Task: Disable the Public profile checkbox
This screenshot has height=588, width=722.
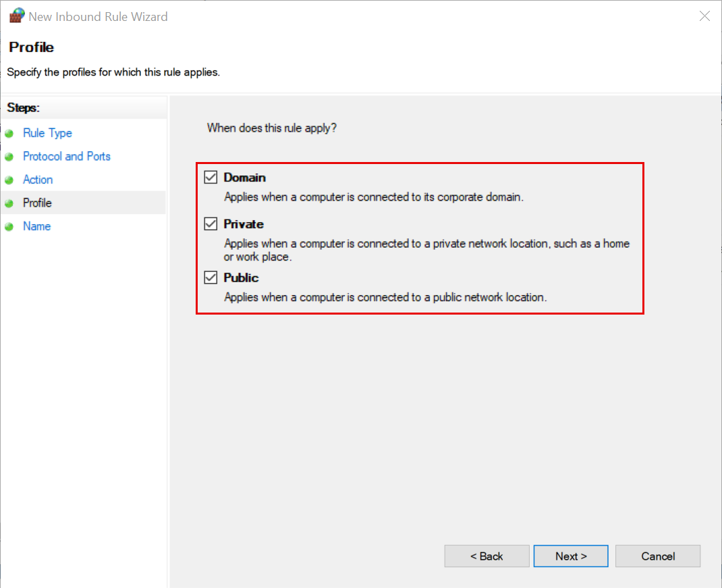Action: [x=211, y=277]
